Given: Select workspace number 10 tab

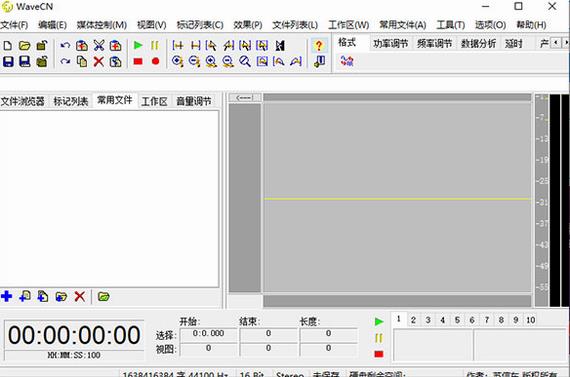Looking at the screenshot, I should click(531, 320).
